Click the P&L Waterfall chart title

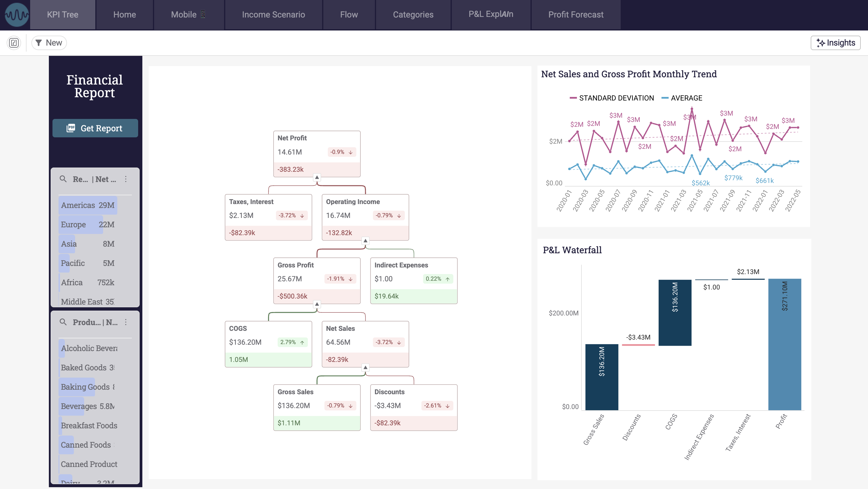tap(572, 250)
